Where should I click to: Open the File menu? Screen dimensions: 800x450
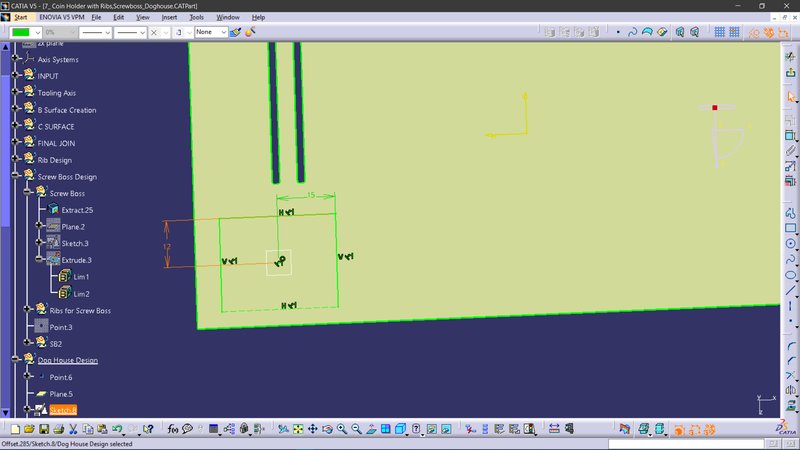(x=96, y=17)
